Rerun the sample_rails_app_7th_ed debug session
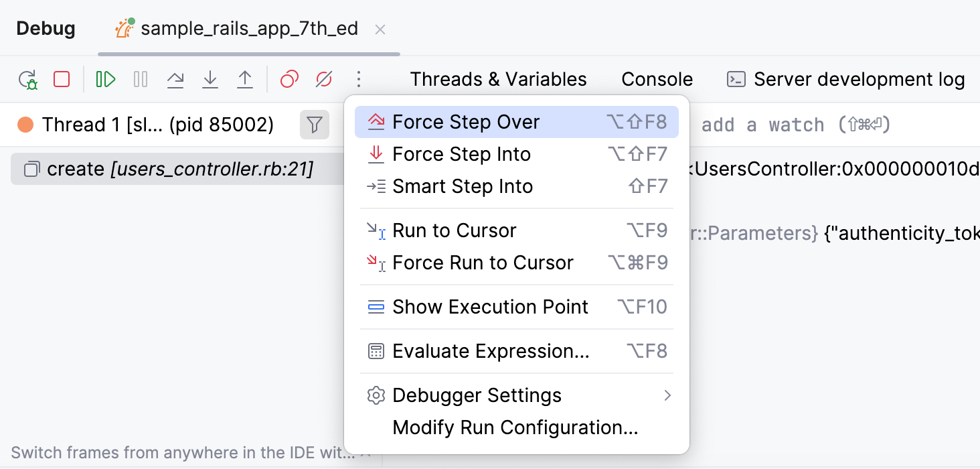The image size is (980, 469). point(28,79)
